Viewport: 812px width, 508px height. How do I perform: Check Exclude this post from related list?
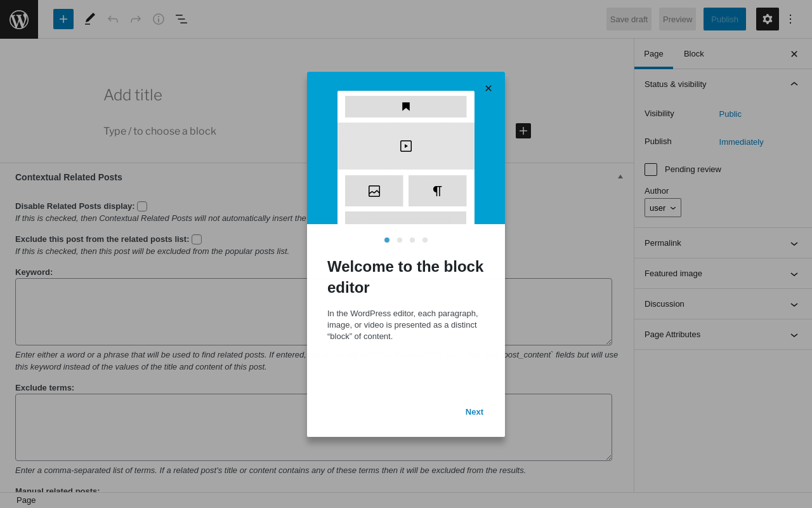coord(197,239)
